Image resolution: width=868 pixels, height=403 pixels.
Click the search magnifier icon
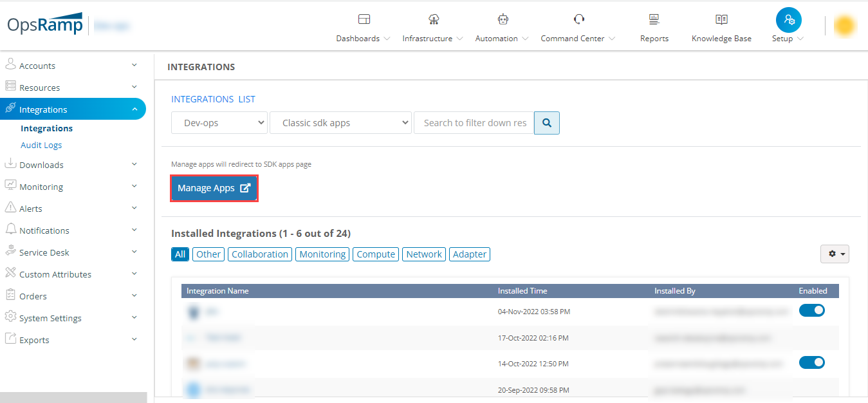click(x=546, y=122)
